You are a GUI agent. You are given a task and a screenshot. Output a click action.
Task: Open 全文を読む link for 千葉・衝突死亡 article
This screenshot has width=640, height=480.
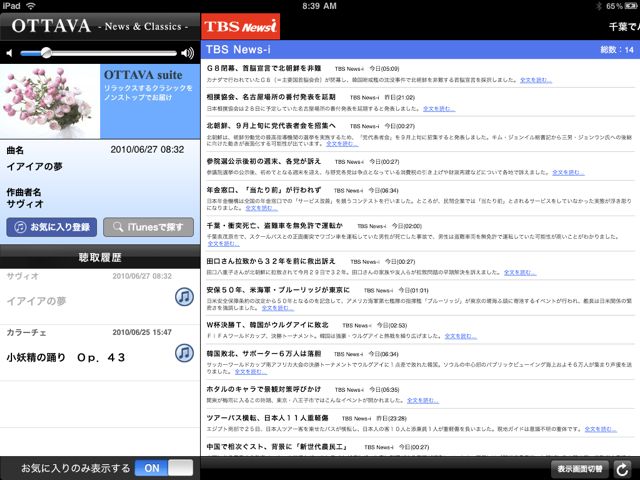(x=223, y=244)
